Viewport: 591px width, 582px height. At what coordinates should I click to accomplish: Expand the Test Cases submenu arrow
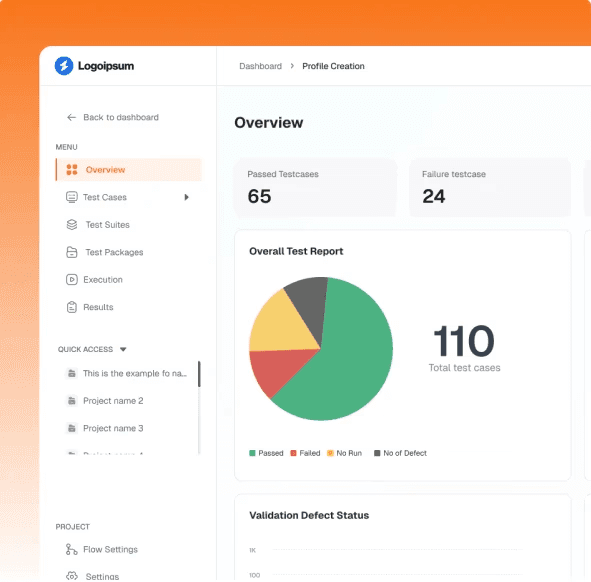[187, 197]
